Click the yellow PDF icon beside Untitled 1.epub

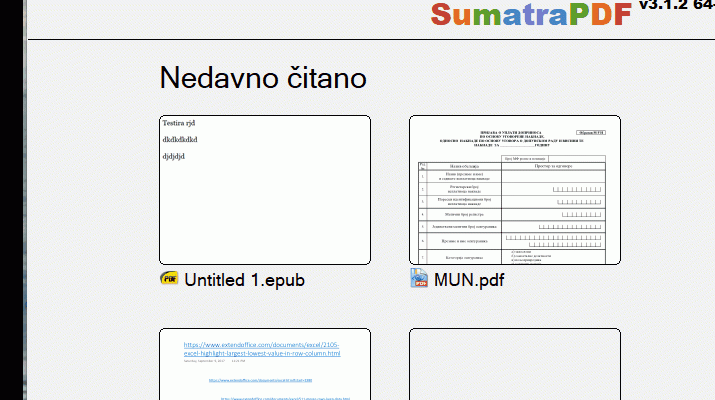(x=169, y=278)
